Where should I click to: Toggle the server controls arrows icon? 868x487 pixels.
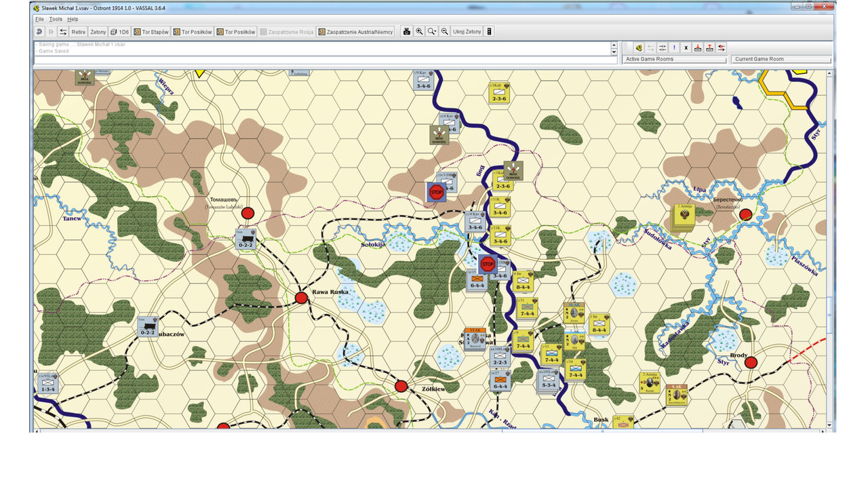pyautogui.click(x=63, y=32)
